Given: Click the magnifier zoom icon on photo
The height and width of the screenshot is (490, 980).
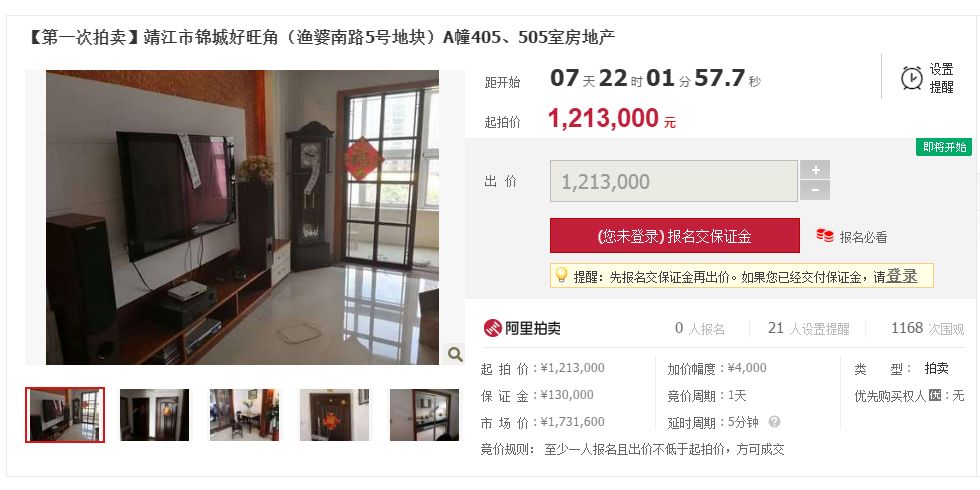Looking at the screenshot, I should [455, 354].
